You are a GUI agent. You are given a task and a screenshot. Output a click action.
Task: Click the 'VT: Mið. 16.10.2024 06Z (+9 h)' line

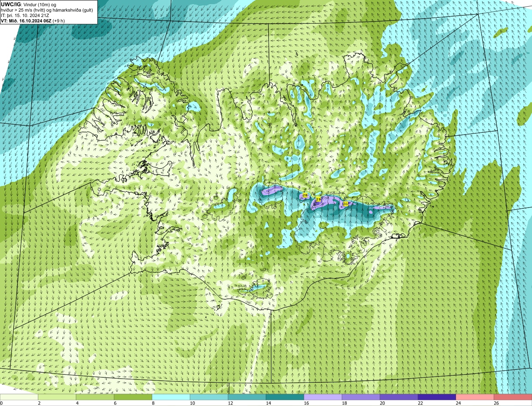(x=33, y=20)
